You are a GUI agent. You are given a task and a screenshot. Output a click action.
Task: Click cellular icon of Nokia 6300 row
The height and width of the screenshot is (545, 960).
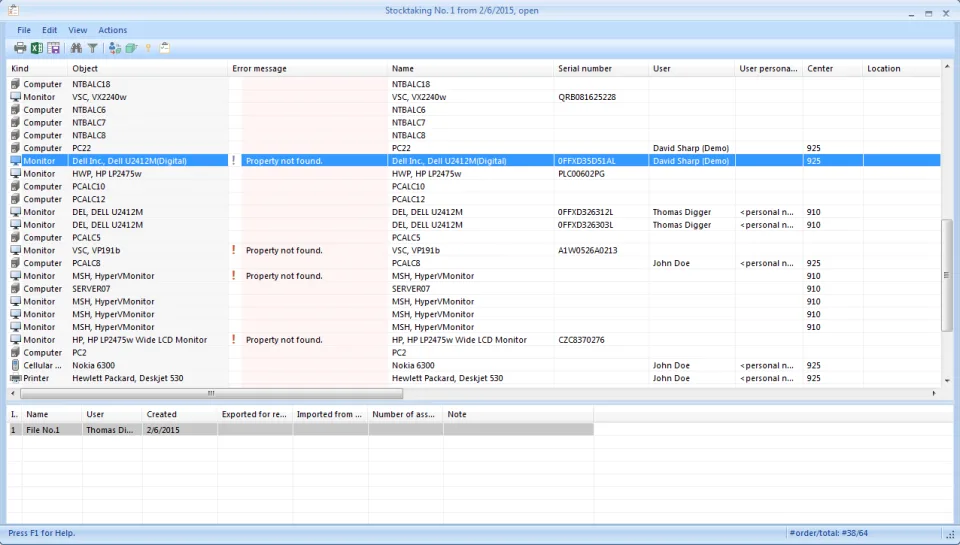[15, 365]
